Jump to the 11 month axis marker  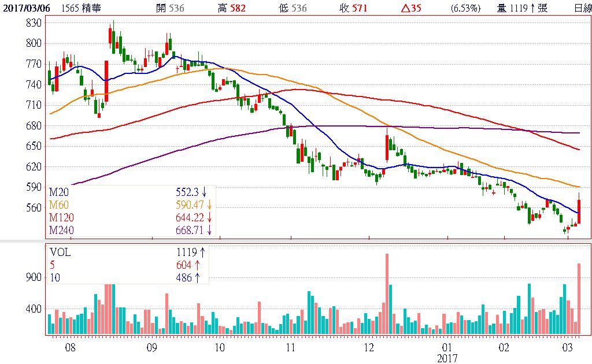point(291,348)
